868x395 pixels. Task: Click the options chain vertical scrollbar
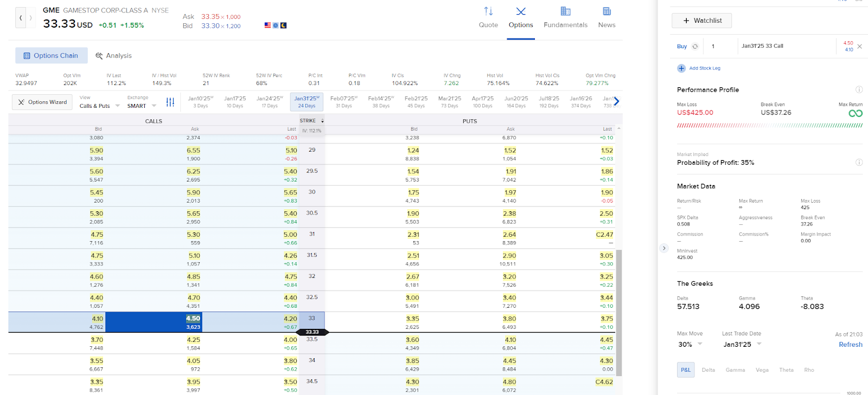click(619, 313)
